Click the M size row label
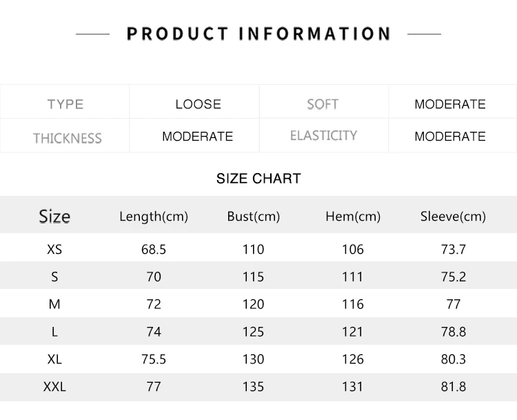Image resolution: width=517 pixels, height=420 pixels. tap(54, 304)
